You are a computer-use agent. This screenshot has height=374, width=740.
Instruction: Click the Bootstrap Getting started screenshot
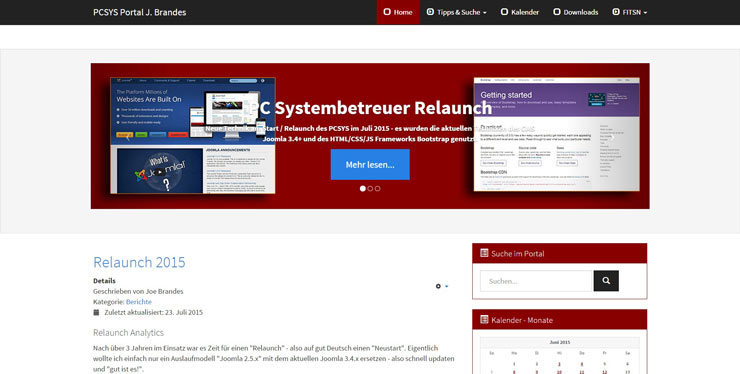point(557,134)
